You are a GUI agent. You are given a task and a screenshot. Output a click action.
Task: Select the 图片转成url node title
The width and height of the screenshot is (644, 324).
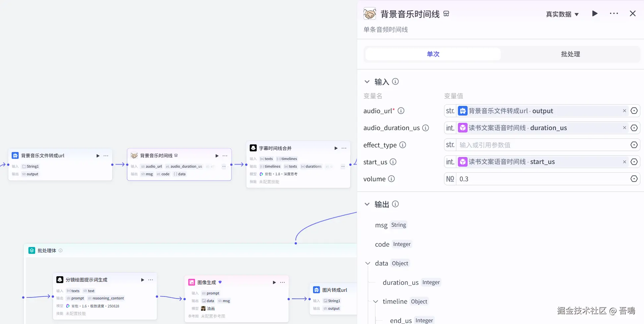click(x=335, y=290)
